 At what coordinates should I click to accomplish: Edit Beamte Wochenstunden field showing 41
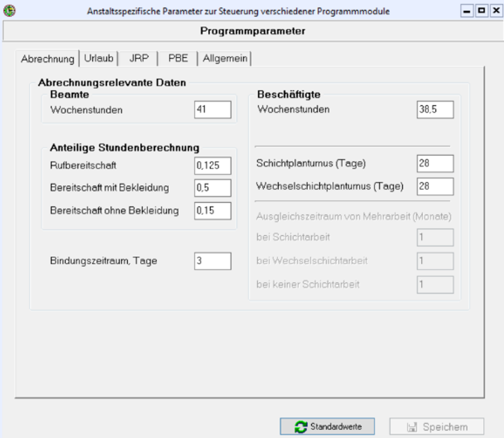tap(212, 109)
